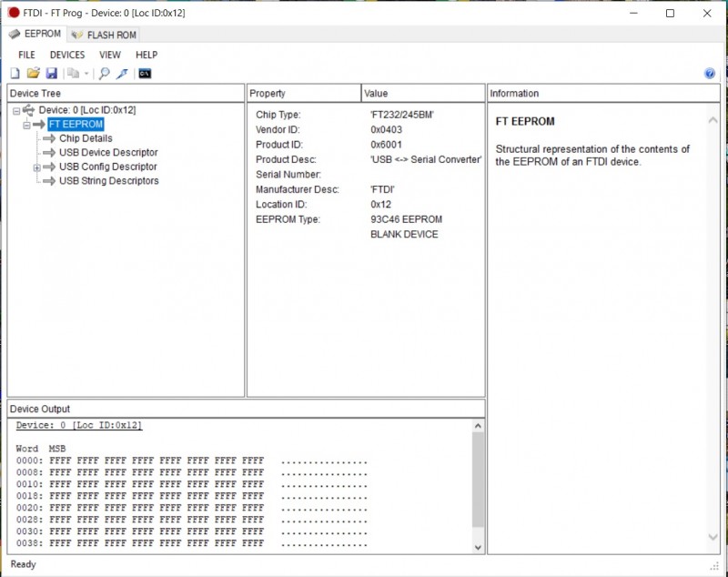Click the Serial Number property label
The width and height of the screenshot is (728, 577).
click(288, 174)
